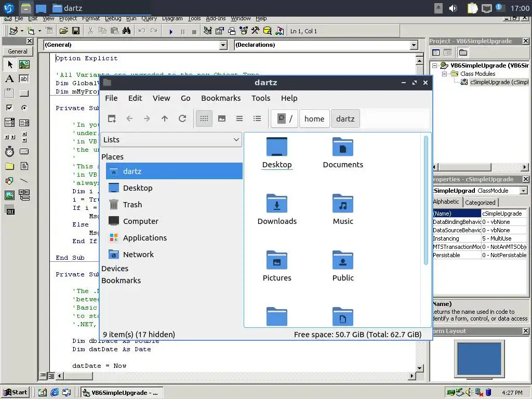Open the Lists side pane dropdown
This screenshot has height=399, width=532.
[x=171, y=140]
